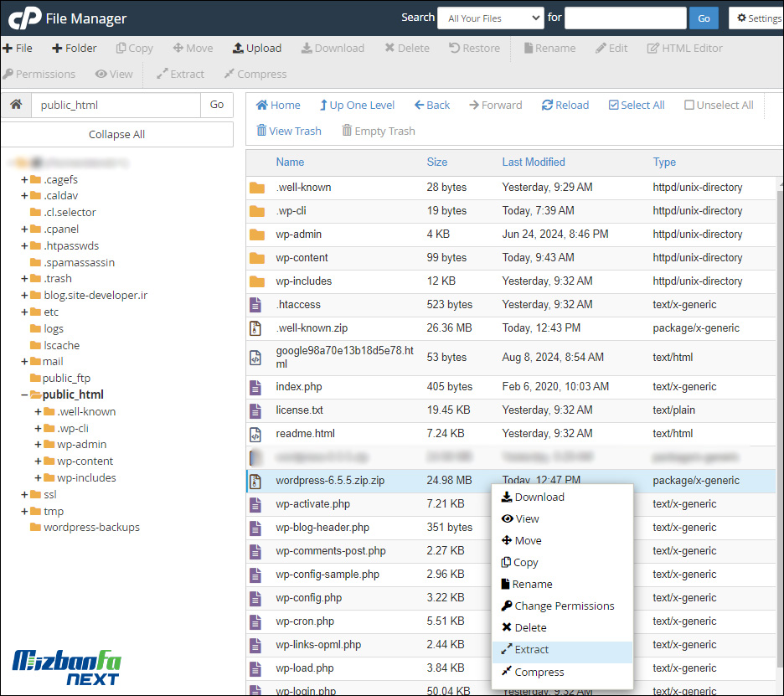
Task: Click the Edit pencil toolbar button
Action: point(611,48)
